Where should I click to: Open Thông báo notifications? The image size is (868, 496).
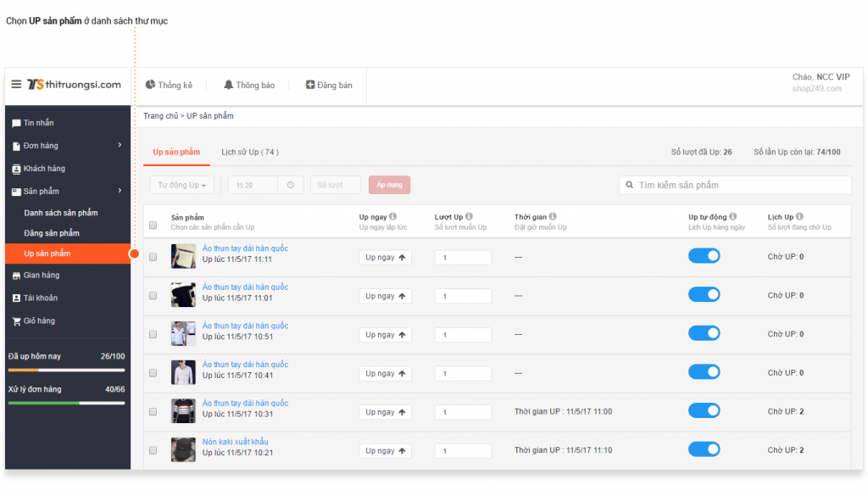[249, 86]
